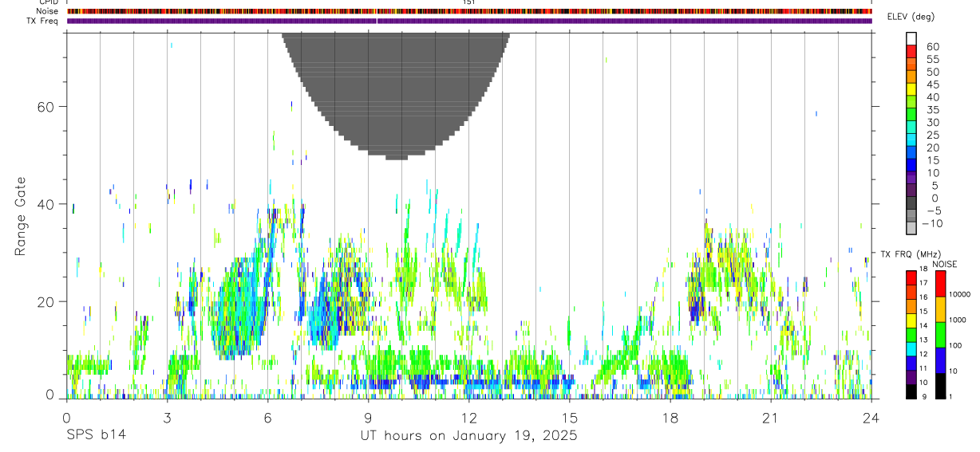
Task: Click the red NOISE swatch above 10000
Action: [941, 284]
